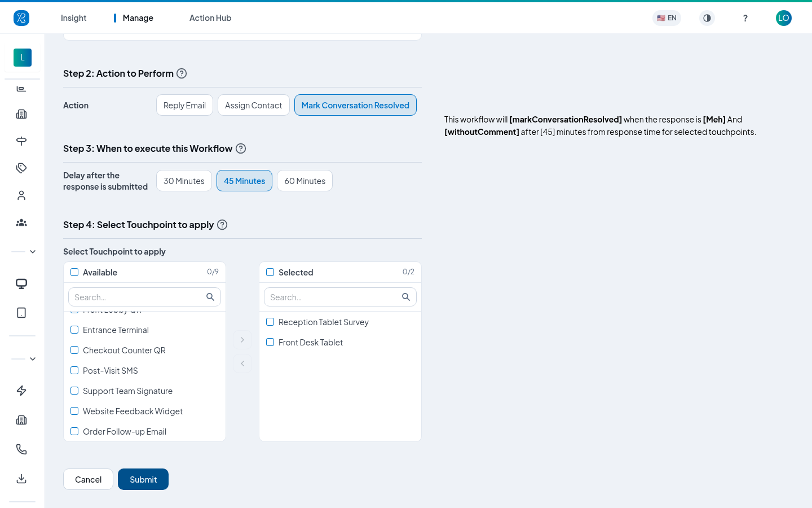Show help for Step 2: Action to Perform

pos(182,73)
